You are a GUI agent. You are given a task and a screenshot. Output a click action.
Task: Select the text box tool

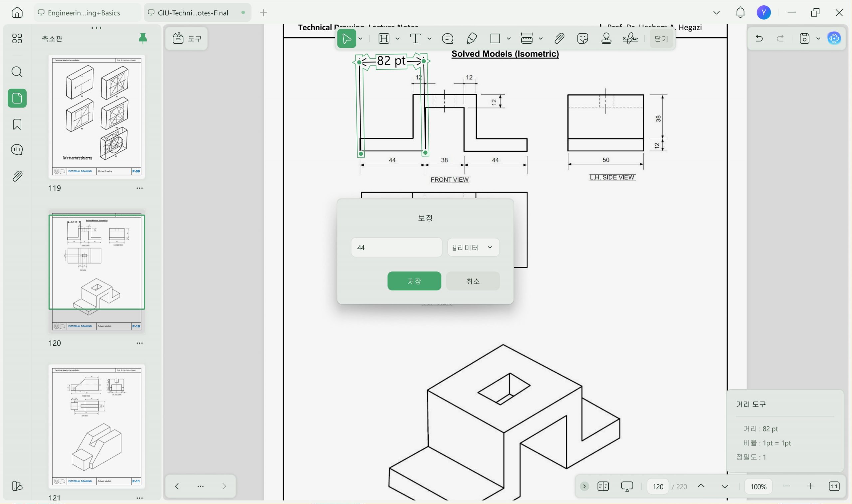[415, 38]
